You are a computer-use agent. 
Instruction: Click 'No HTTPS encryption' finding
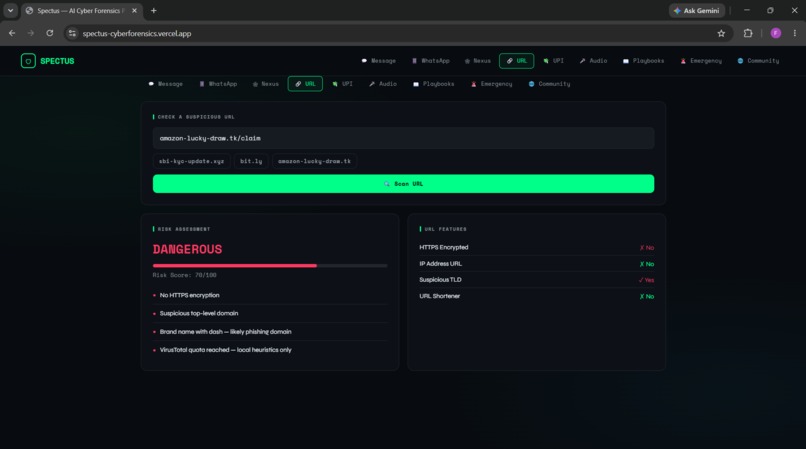pos(189,295)
